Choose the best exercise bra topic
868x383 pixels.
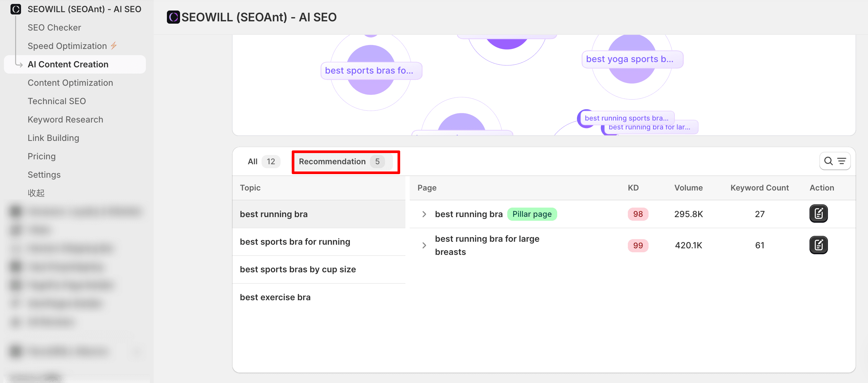pos(275,297)
